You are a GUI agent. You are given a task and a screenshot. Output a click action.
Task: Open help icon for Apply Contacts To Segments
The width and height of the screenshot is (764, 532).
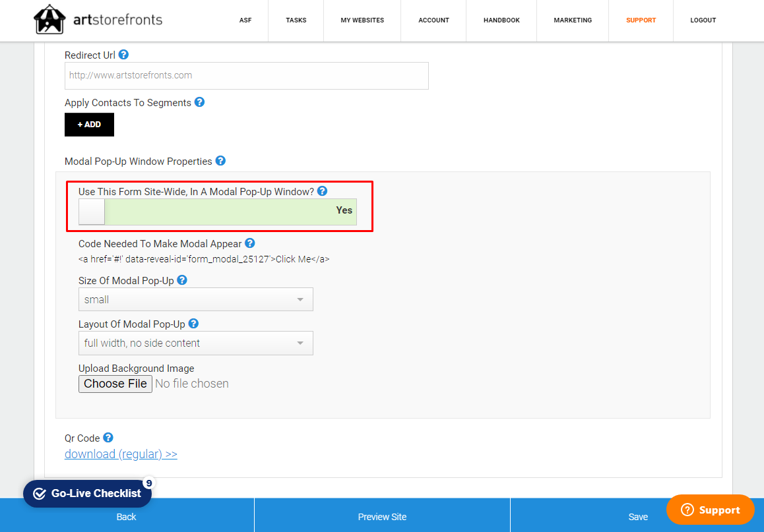pos(199,102)
